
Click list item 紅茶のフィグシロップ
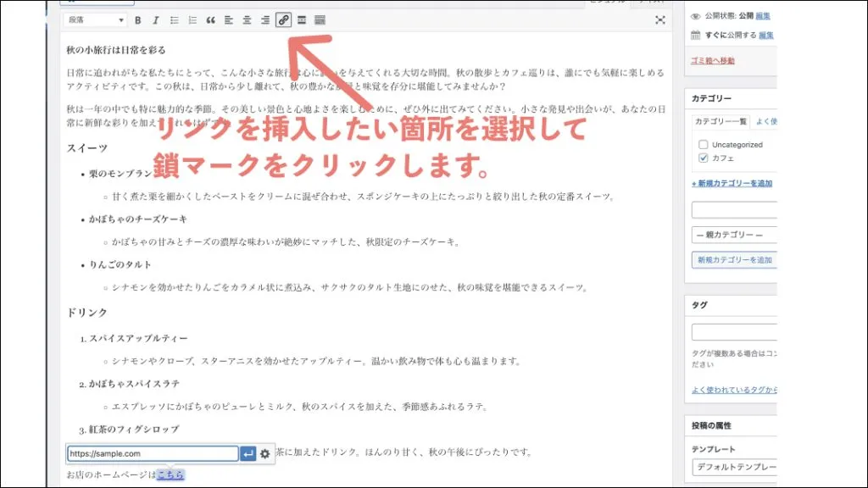134,429
